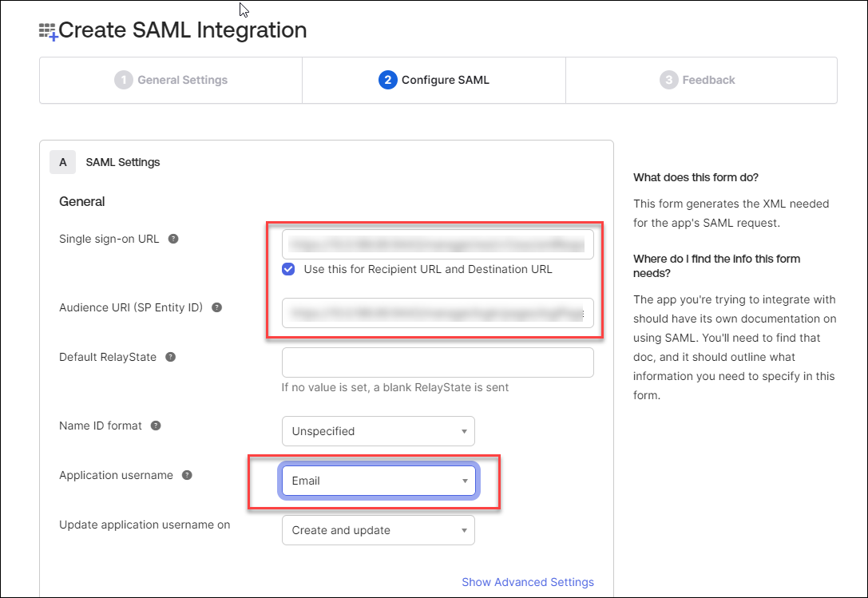Viewport: 868px width, 598px height.
Task: Click the help icon beside Audience URI
Action: 216,307
